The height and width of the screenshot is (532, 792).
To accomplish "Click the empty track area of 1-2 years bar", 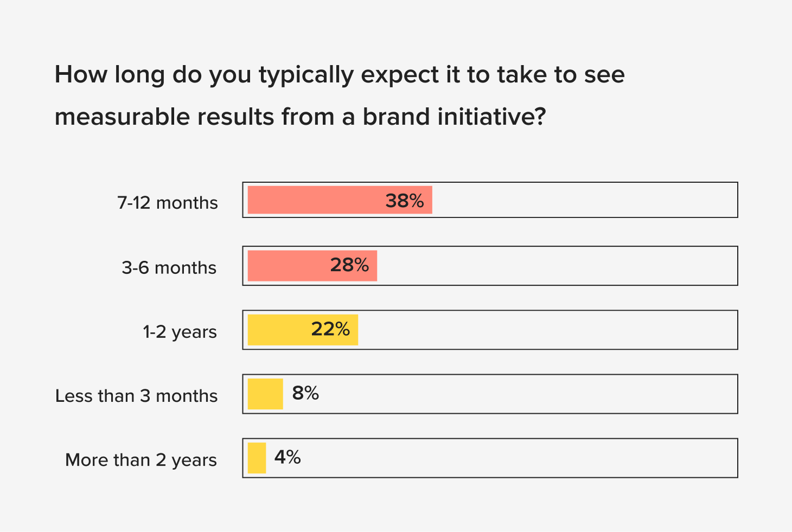I will [x=548, y=330].
